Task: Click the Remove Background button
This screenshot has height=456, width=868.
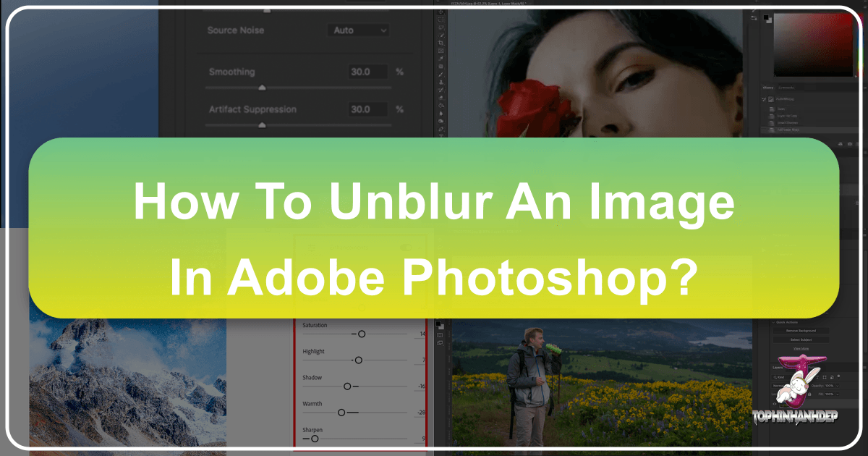Action: pos(801,331)
